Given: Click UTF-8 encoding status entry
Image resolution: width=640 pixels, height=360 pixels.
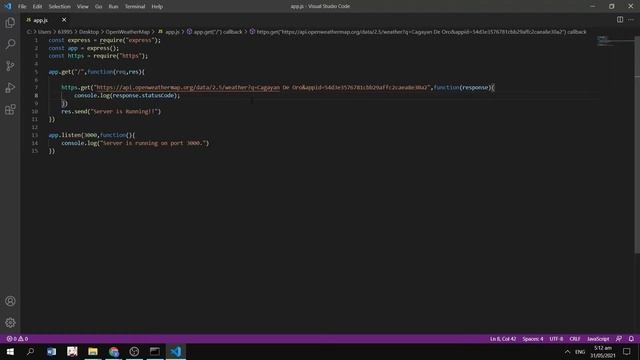Looking at the screenshot, I should (x=556, y=339).
